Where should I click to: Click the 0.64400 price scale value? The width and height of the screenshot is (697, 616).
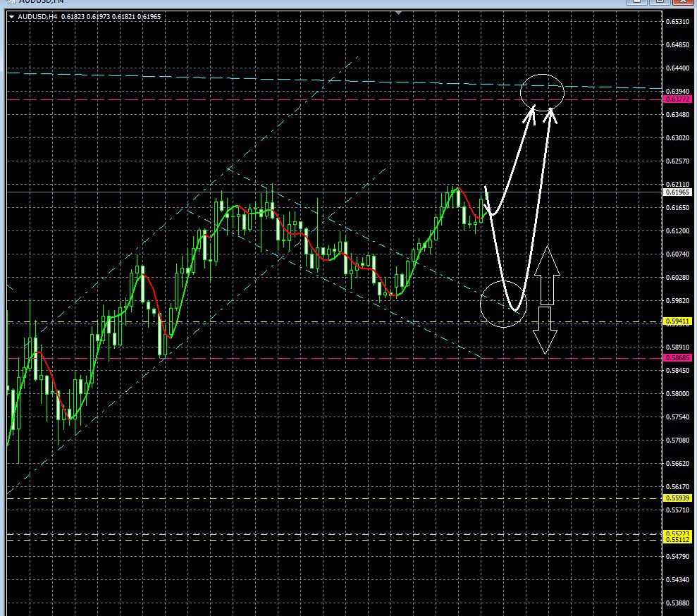[677, 68]
